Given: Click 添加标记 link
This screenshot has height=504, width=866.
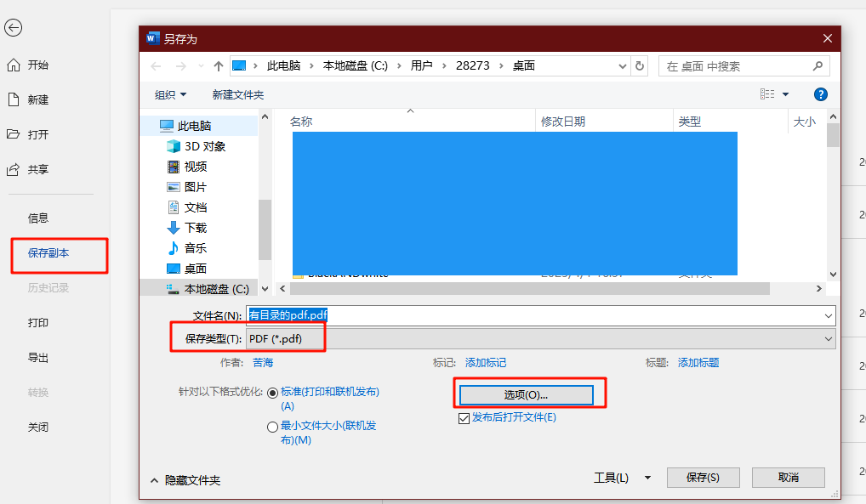Looking at the screenshot, I should tap(486, 363).
